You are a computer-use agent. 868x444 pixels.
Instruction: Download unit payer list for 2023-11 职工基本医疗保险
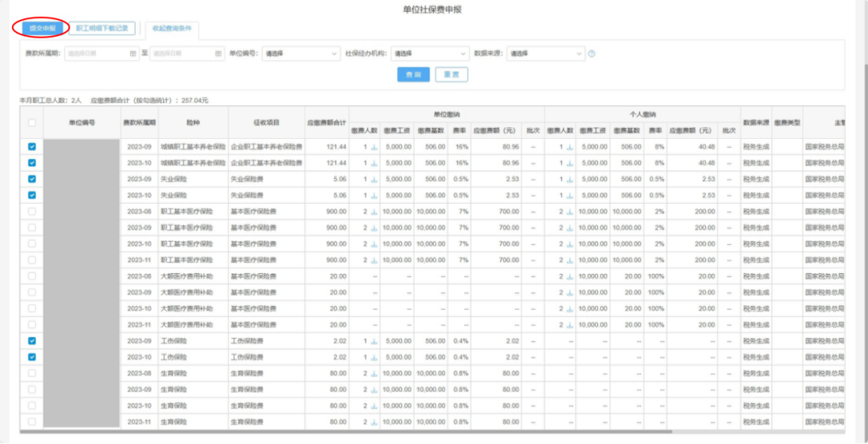pos(374,260)
